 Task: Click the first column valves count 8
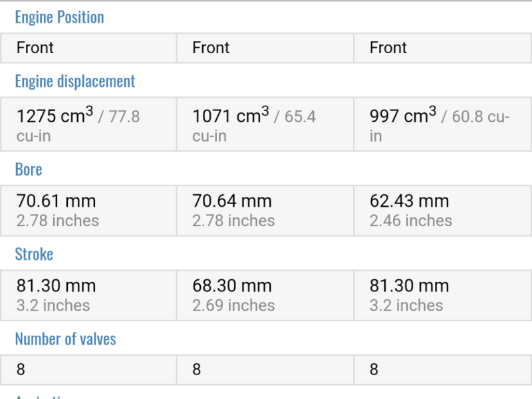tap(88, 370)
